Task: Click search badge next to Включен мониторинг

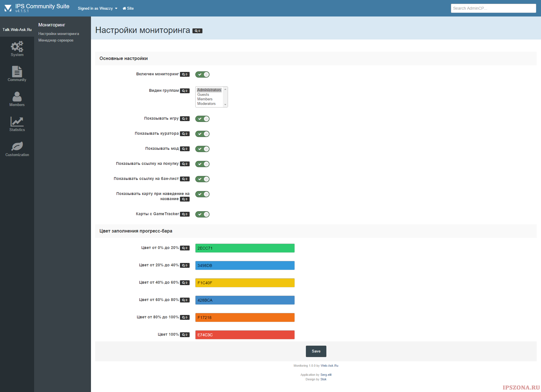Action: pyautogui.click(x=185, y=74)
